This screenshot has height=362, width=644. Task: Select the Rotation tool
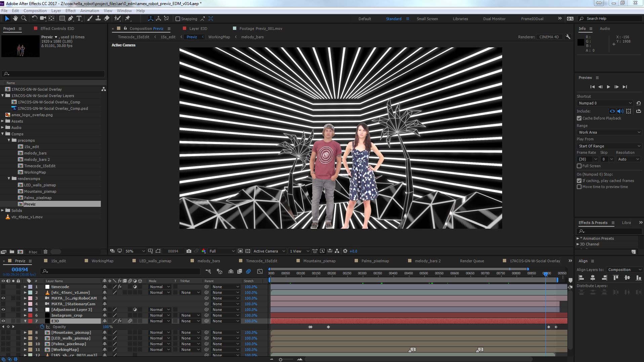(x=34, y=18)
